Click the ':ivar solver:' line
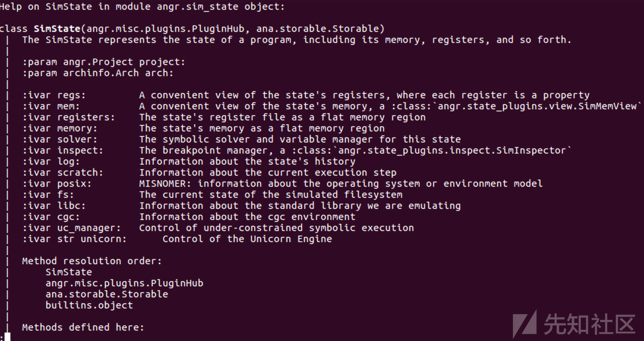The image size is (644, 341). click(241, 139)
